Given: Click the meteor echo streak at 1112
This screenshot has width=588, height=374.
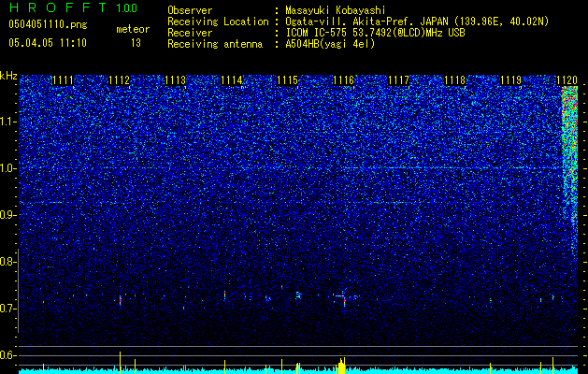Looking at the screenshot, I should [120, 300].
